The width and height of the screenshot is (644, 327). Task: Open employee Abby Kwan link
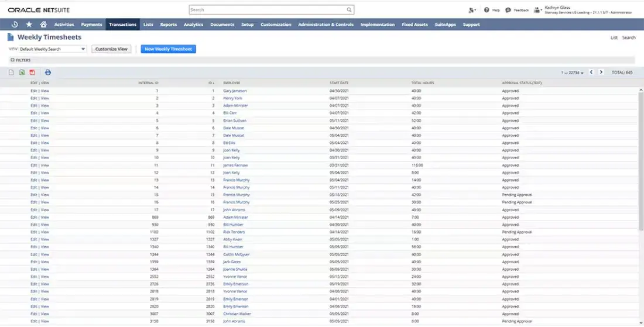tap(232, 240)
